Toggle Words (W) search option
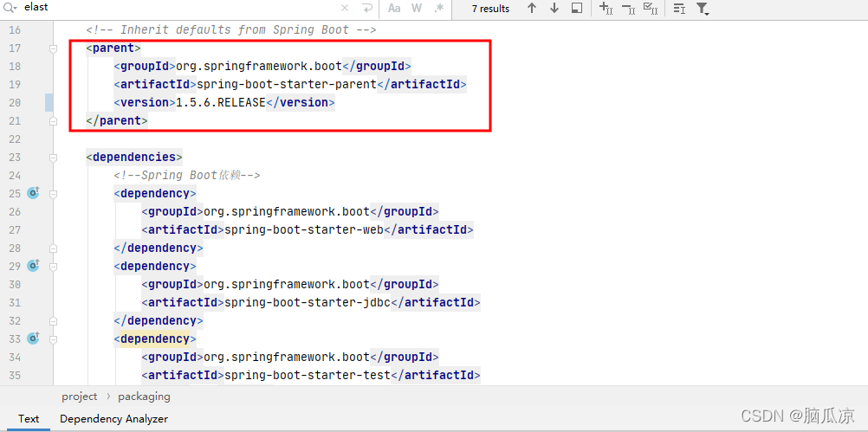 [x=417, y=9]
